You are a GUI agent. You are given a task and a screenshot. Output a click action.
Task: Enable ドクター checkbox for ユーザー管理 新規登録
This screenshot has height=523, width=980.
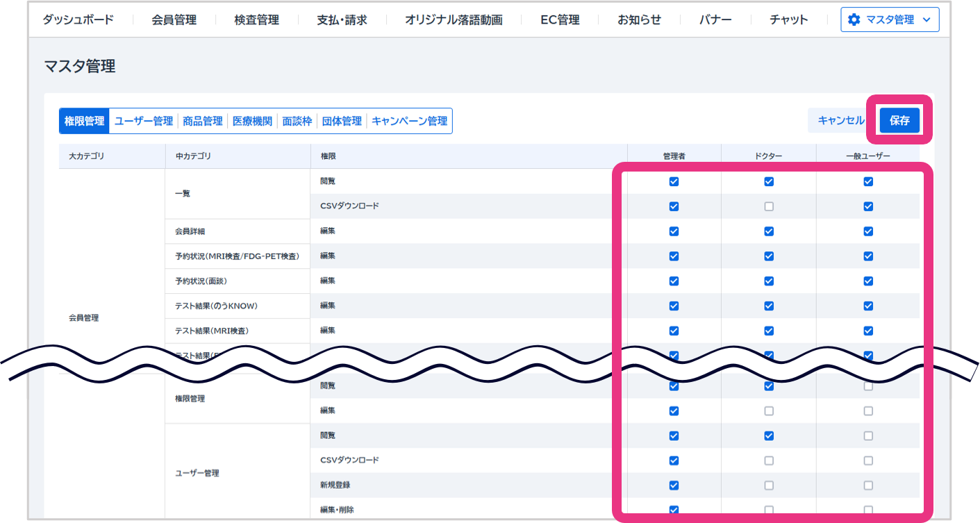pyautogui.click(x=769, y=485)
